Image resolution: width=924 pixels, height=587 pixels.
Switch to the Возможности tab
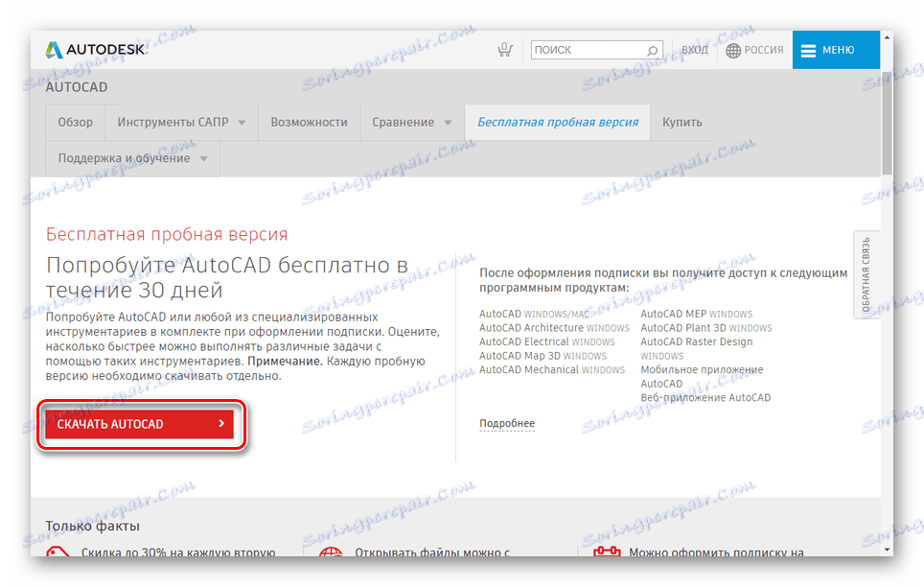(x=309, y=122)
